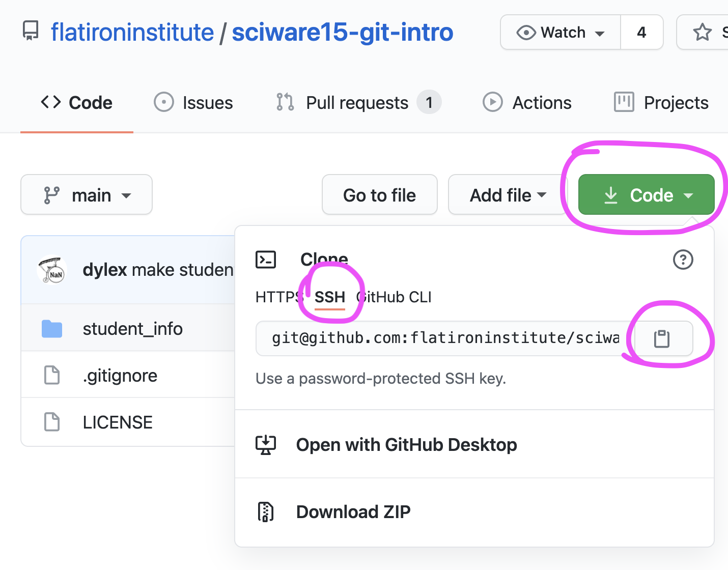
Task: Switch to the Code tab
Action: coord(77,103)
